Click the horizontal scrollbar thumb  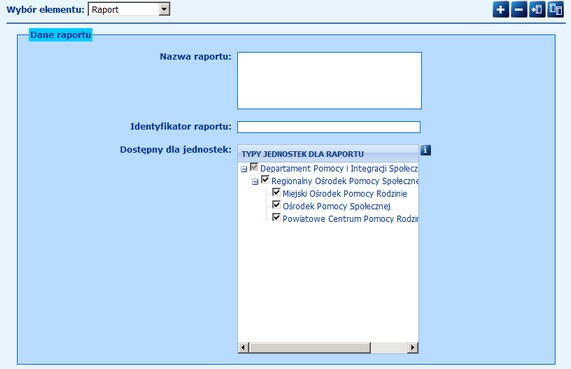coord(310,348)
